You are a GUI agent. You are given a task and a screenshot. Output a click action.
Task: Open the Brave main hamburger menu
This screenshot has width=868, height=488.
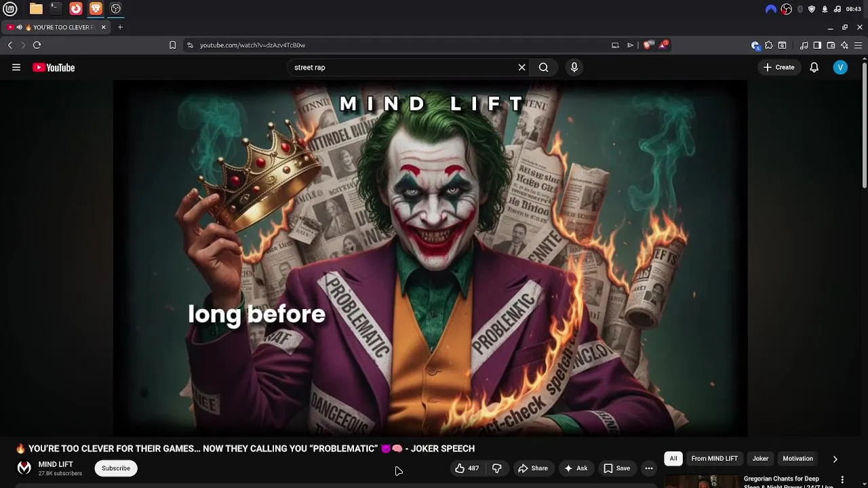coord(858,45)
